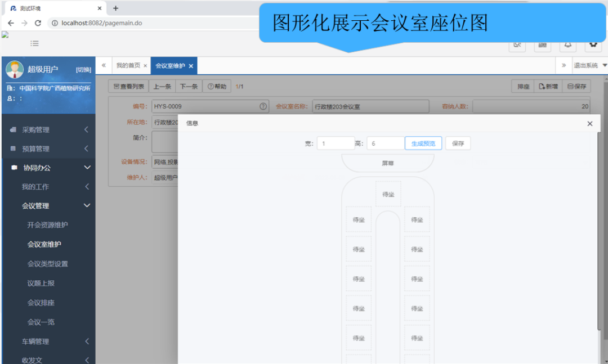The image size is (608, 364).
Task: Expand the 我的工作 submenu
Action: (48, 186)
